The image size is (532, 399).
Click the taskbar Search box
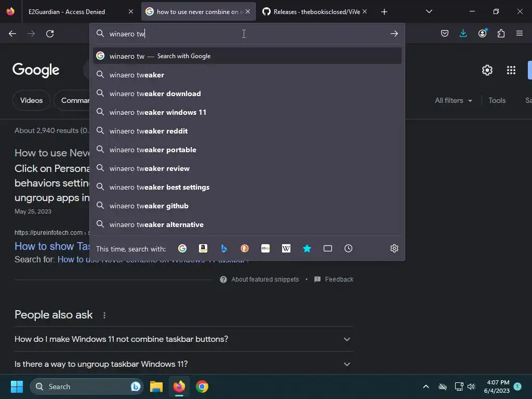[x=87, y=387]
